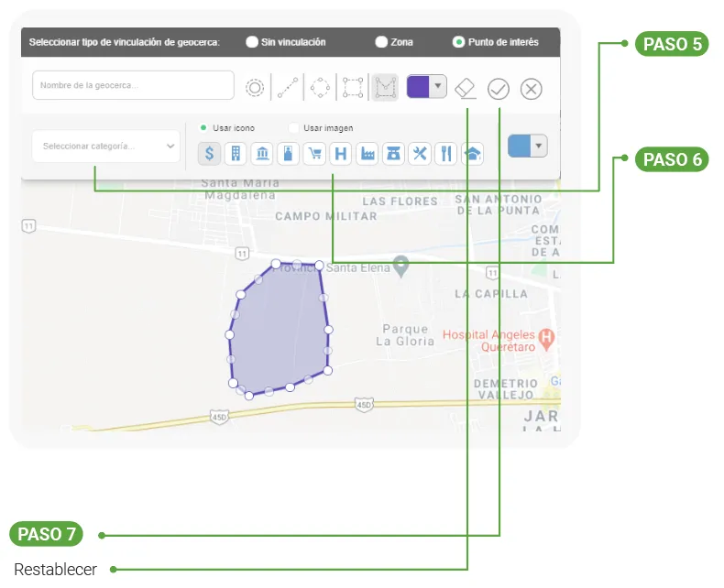Click the polygon vertex touching Santa Elena label
724x588 pixels.
319,266
